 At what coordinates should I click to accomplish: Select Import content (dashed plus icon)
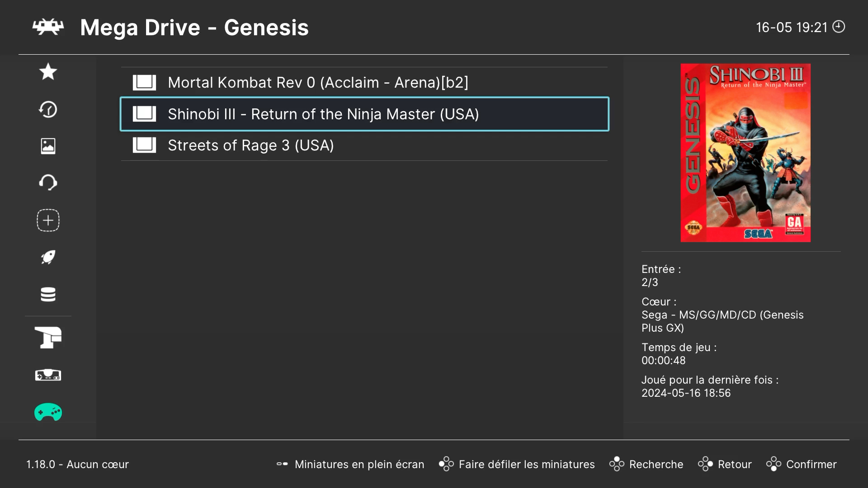tap(48, 220)
